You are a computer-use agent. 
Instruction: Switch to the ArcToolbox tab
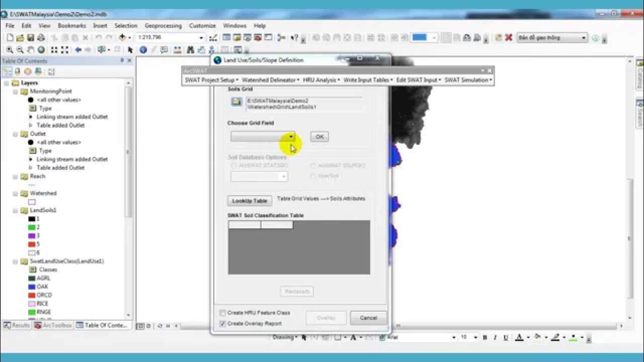coord(53,325)
